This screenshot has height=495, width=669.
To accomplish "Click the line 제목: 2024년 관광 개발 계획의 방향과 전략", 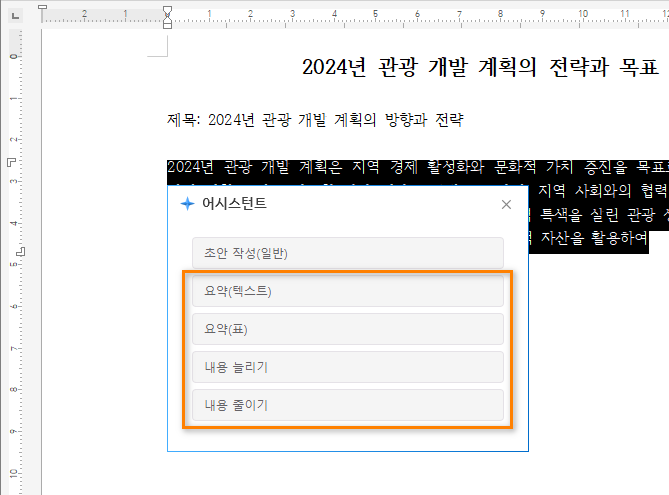I will pos(315,120).
